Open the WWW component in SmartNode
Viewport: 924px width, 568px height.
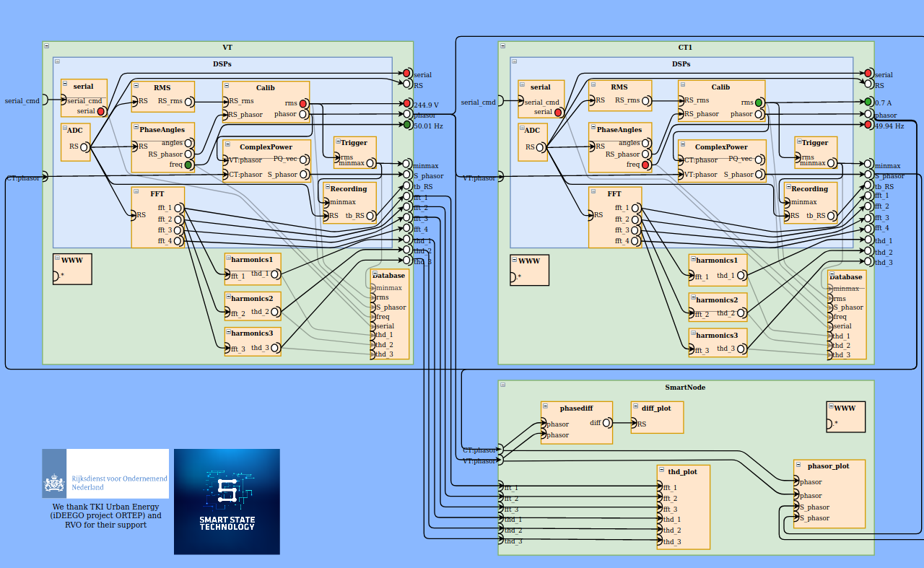click(845, 416)
